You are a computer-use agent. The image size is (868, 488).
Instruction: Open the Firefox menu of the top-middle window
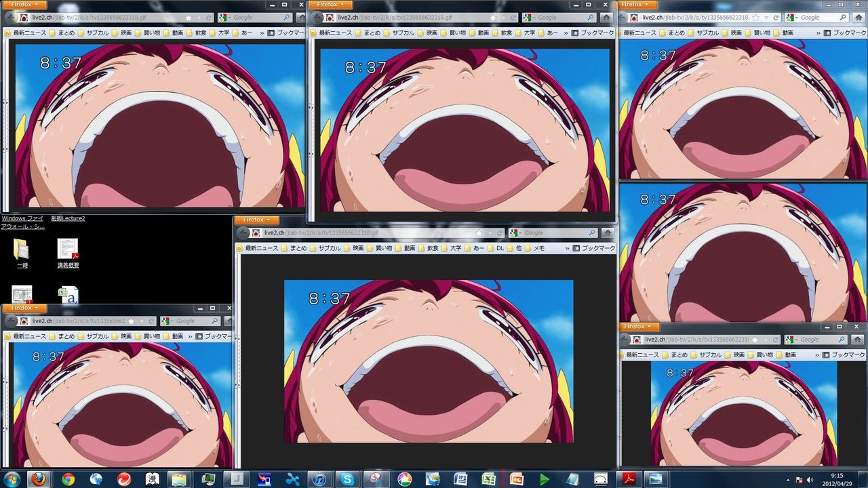coord(331,5)
